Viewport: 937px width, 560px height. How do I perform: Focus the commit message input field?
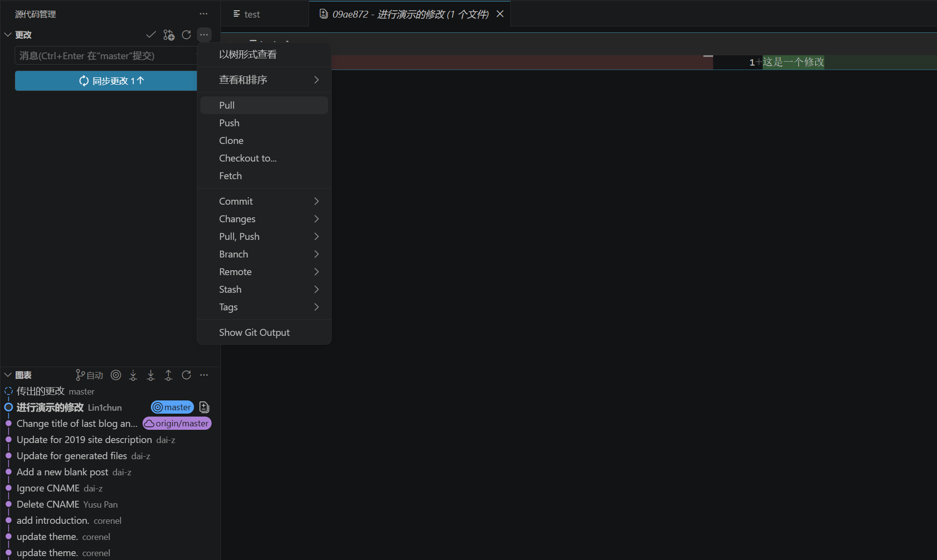pyautogui.click(x=106, y=56)
